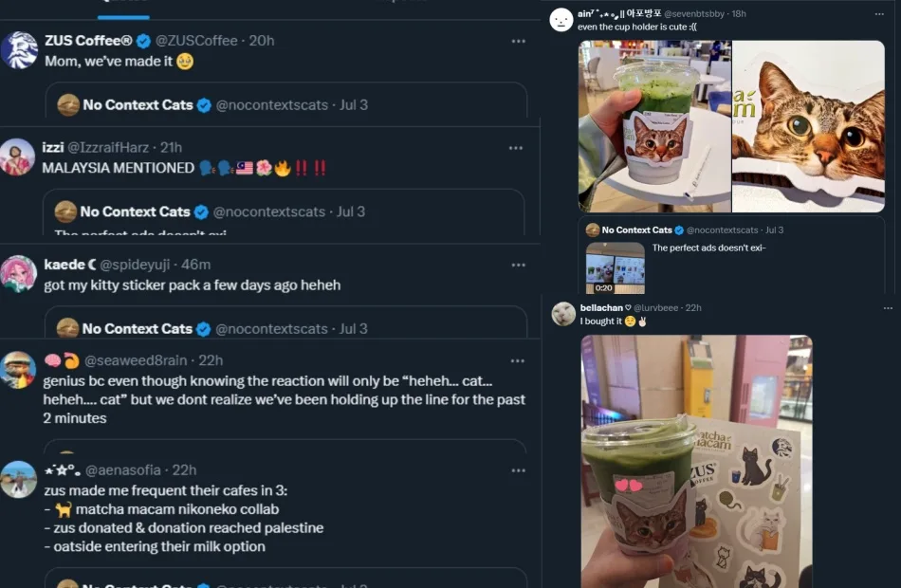Play the 0:20 quoted video thumbnail
The width and height of the screenshot is (901, 588).
[x=615, y=267]
